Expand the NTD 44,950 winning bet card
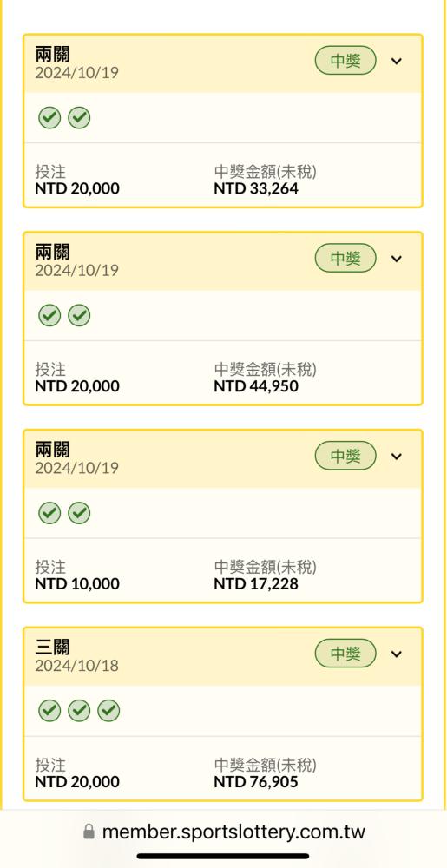The height and width of the screenshot is (868, 447). 396,259
